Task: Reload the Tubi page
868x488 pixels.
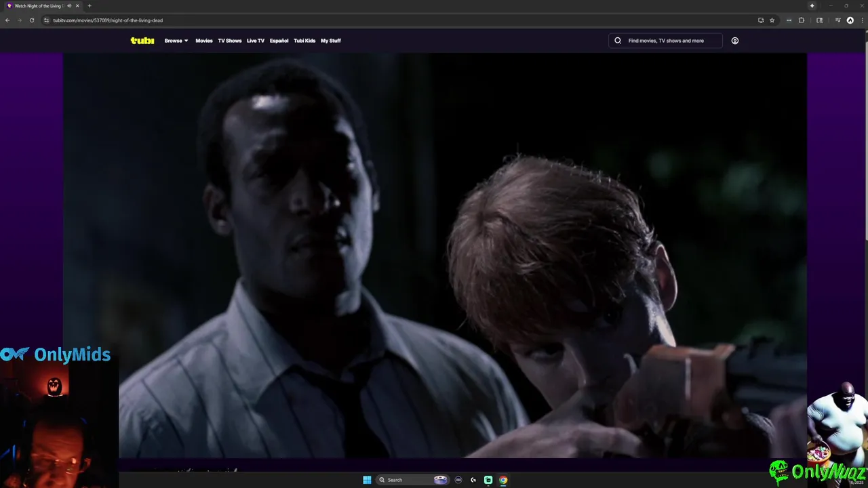Action: [31, 20]
